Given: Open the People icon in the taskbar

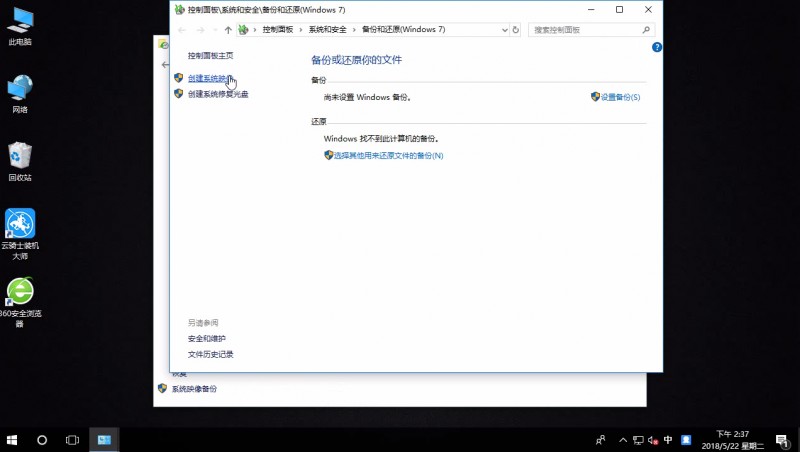Looking at the screenshot, I should coord(601,440).
